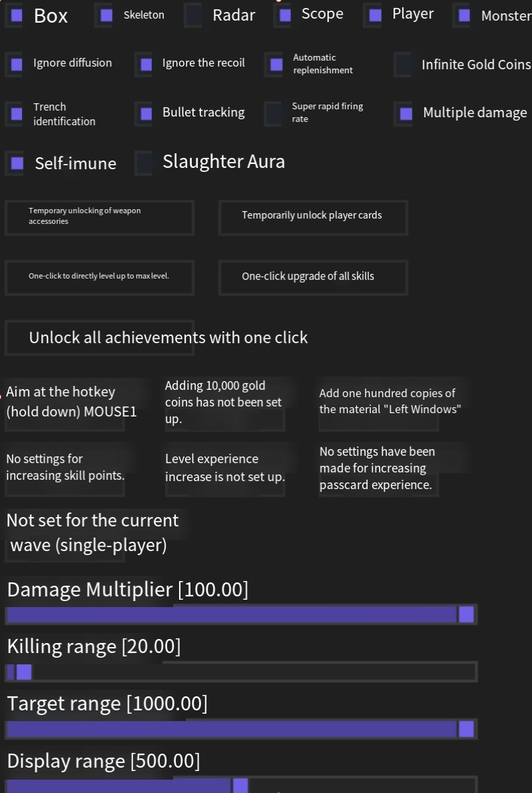532x793 pixels.
Task: Click one-click level up to max level
Action: [x=99, y=277]
